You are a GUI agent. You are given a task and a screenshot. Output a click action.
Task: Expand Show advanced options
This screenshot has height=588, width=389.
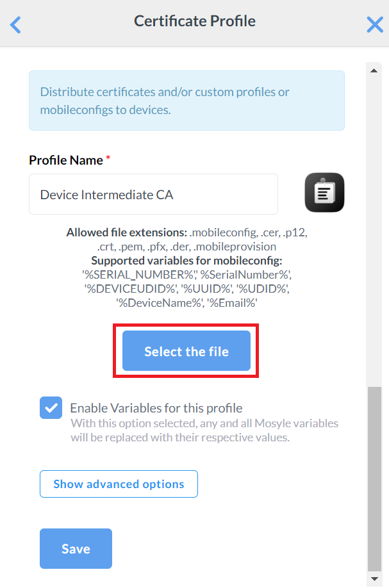point(119,484)
